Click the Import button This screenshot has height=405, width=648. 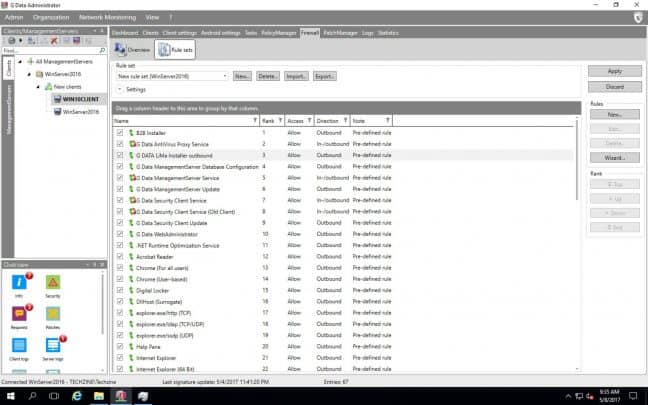pos(296,76)
